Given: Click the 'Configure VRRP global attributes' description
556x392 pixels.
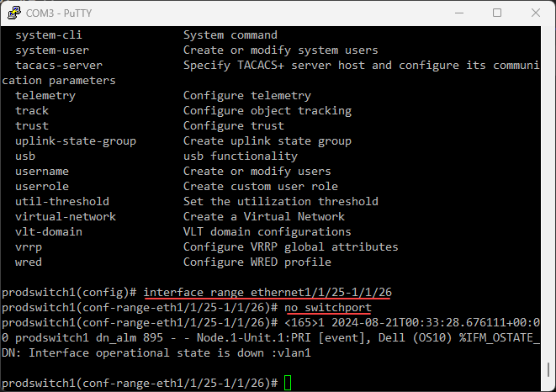Looking at the screenshot, I should pyautogui.click(x=291, y=247).
